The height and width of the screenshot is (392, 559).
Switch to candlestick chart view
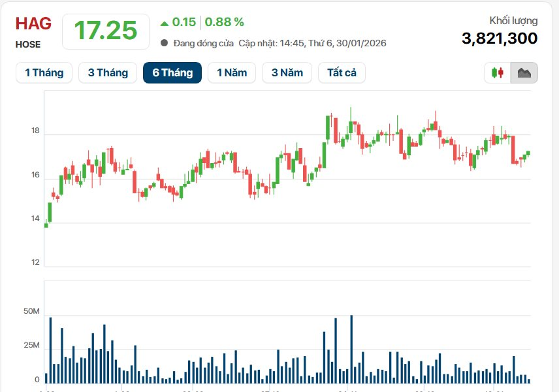[498, 73]
